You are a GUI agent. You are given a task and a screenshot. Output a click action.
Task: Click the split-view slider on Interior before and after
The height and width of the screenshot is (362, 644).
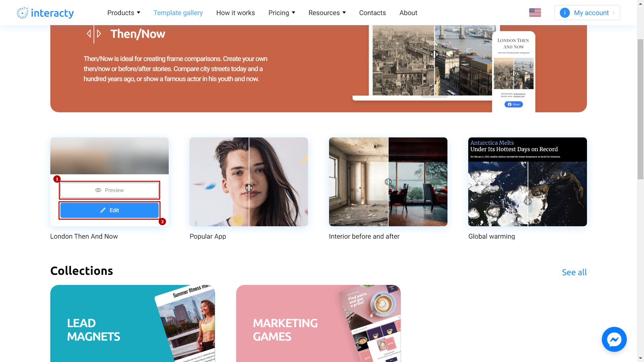(x=388, y=182)
